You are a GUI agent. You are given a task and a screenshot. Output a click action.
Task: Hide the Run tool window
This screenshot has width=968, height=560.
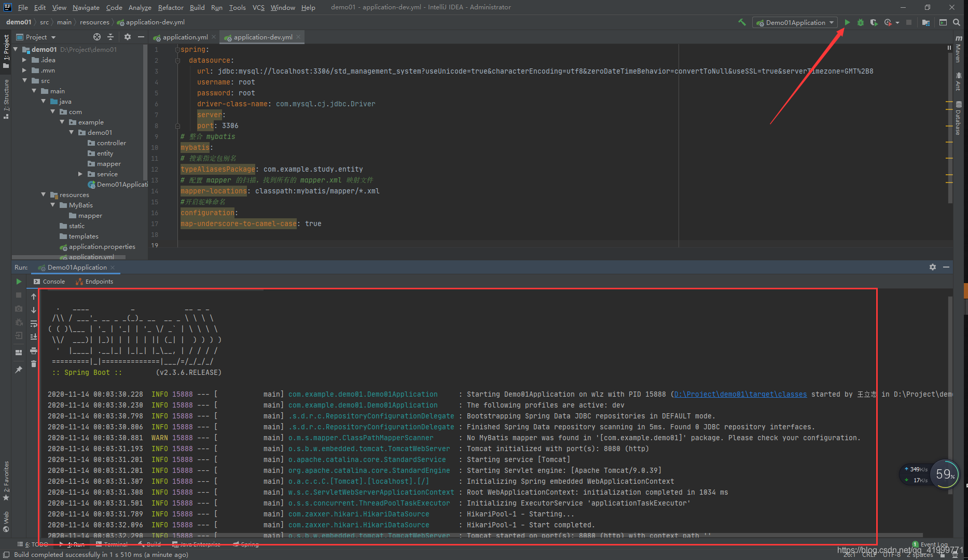(946, 267)
